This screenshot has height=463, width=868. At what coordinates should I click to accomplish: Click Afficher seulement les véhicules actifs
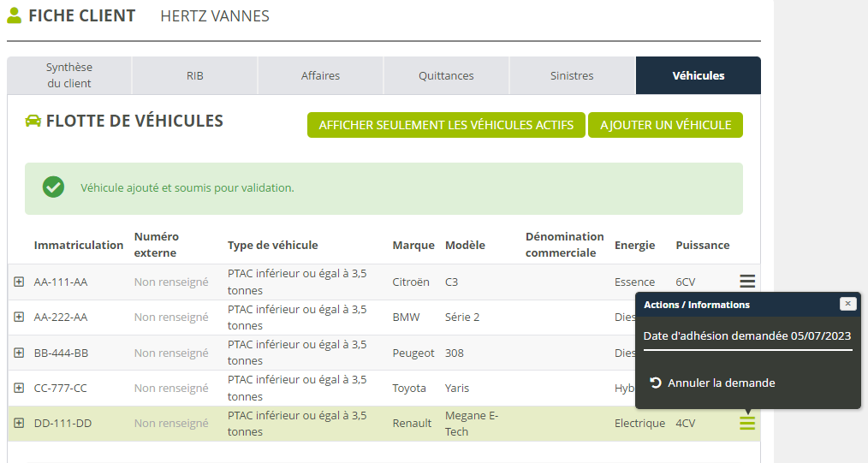[446, 125]
